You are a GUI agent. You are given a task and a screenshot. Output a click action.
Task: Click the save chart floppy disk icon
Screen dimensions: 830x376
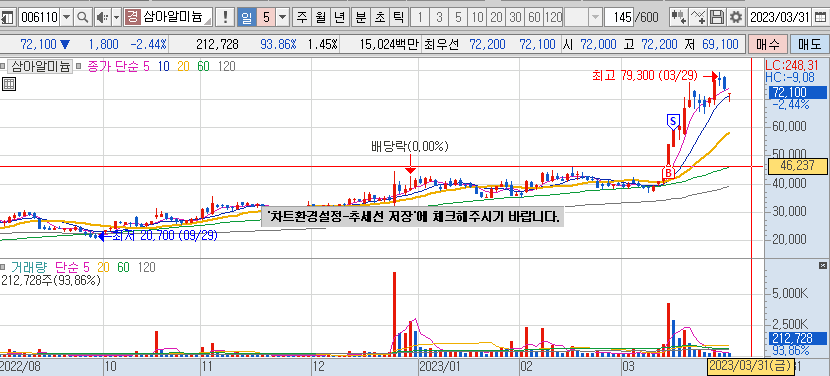tap(717, 17)
